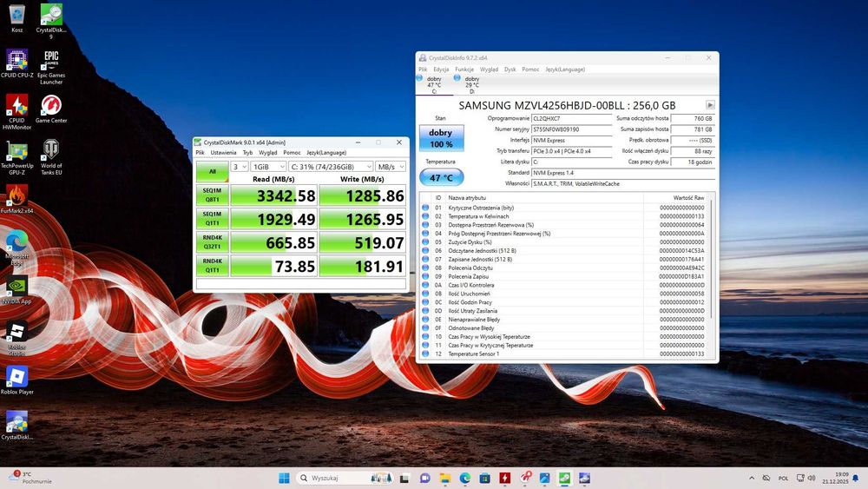
Task: Click the SEQ1M Q8T1 read value 3342.58
Action: click(x=273, y=195)
